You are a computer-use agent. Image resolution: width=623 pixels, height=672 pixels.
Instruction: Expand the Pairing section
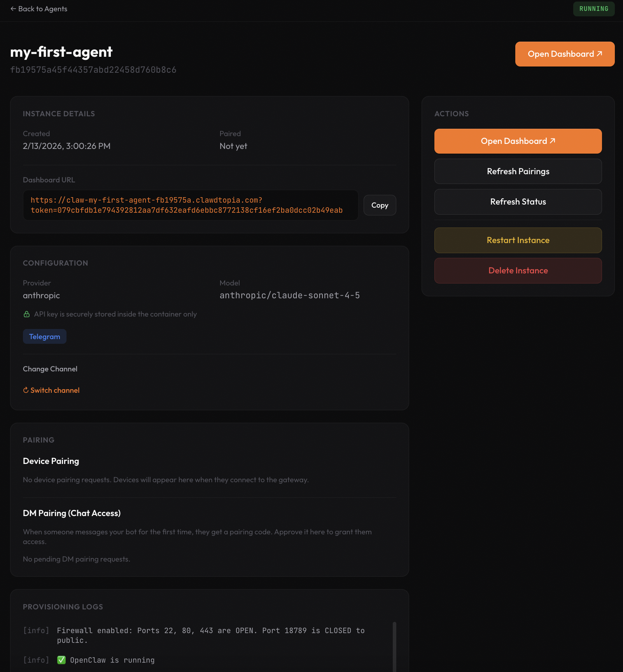[x=38, y=440]
